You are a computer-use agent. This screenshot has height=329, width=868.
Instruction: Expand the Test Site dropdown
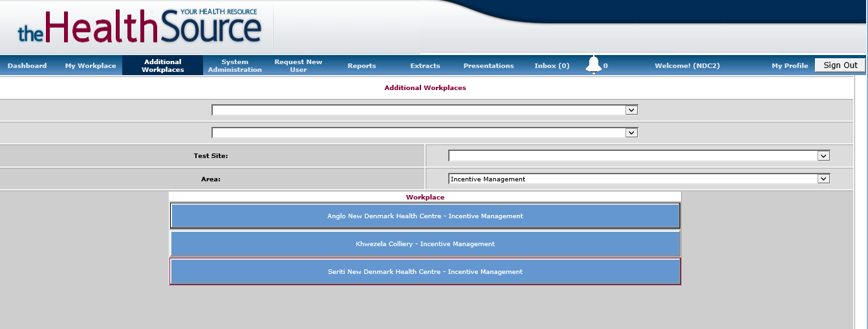(639, 155)
